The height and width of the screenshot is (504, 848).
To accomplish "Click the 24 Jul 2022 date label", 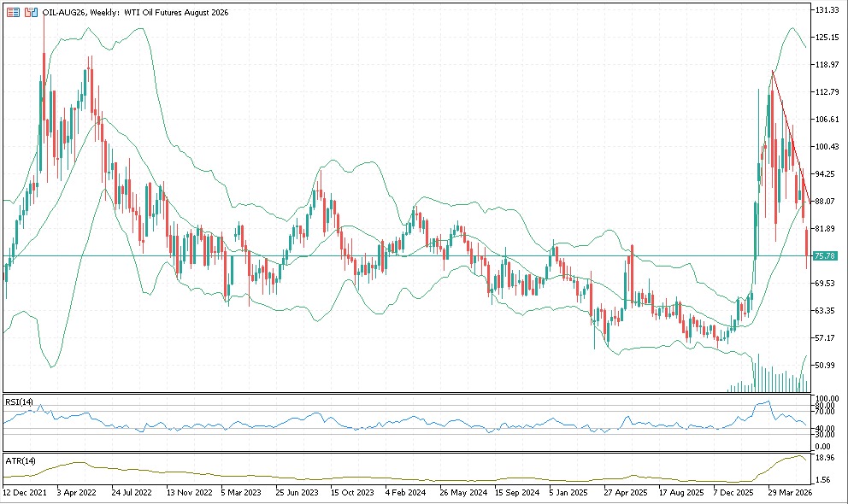I will (132, 493).
